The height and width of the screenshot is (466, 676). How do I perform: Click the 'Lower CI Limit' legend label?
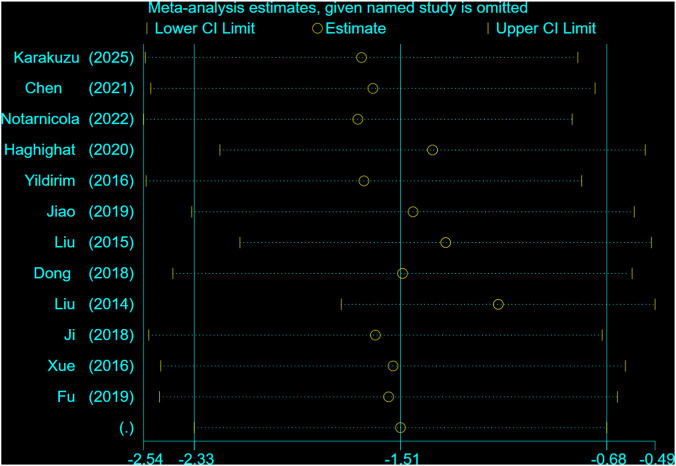(205, 28)
